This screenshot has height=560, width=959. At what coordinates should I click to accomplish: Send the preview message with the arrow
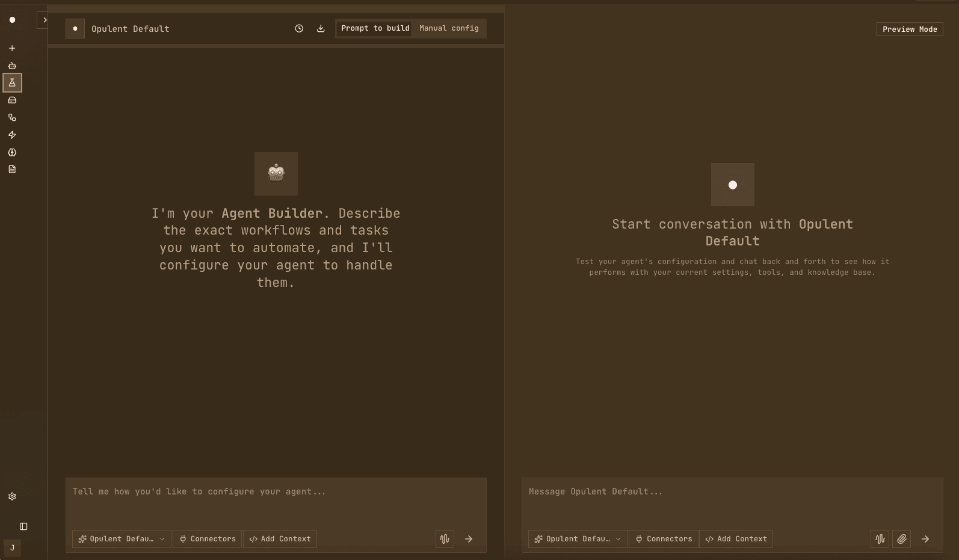[x=925, y=539]
